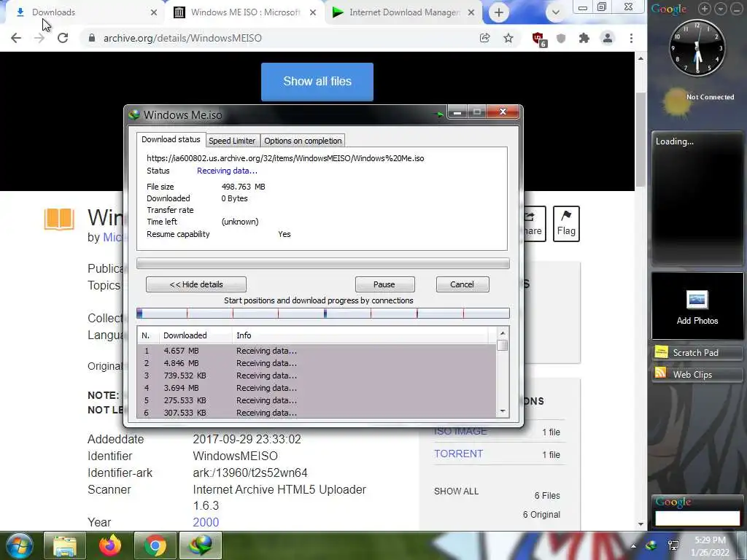Click the connections progress segment bar
Image resolution: width=747 pixels, height=560 pixels.
coord(323,313)
